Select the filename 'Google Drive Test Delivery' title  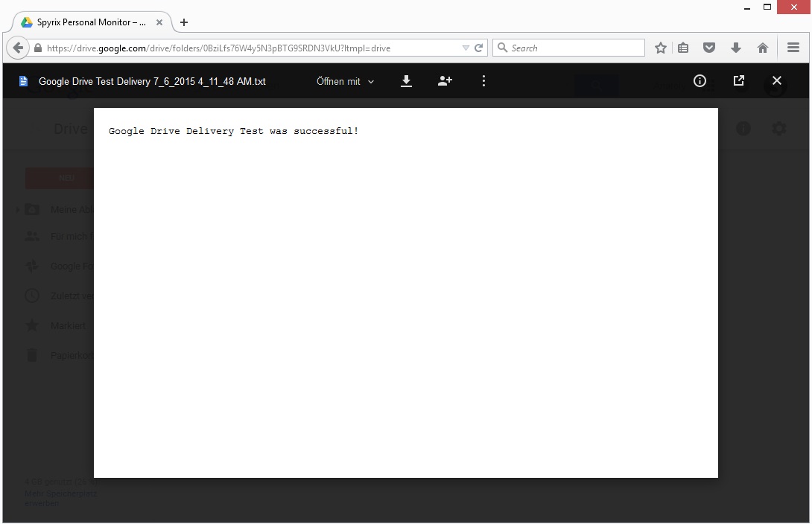[x=152, y=82]
